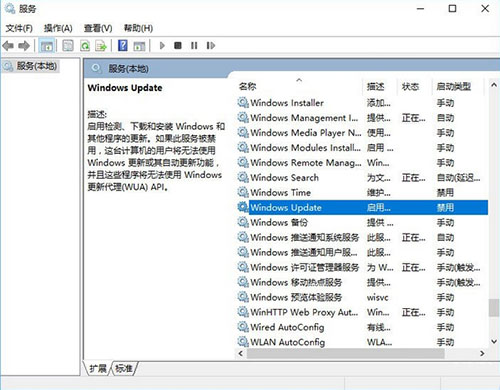Open the 文件(F) menu
This screenshot has width=500, height=390.
click(19, 28)
